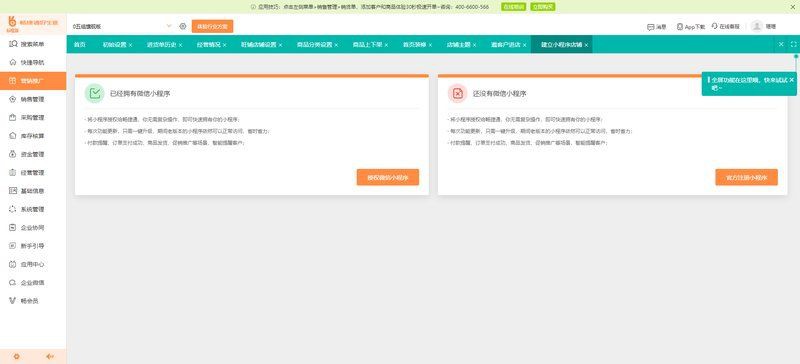The height and width of the screenshot is (364, 800).
Task: Open 经营管理 in the sidebar
Action: coord(33,173)
